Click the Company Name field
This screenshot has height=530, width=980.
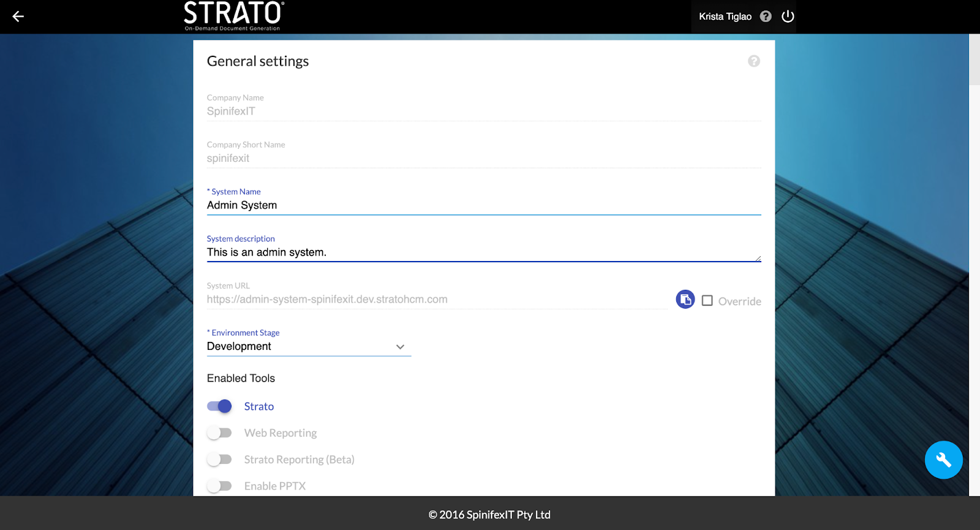click(x=483, y=112)
